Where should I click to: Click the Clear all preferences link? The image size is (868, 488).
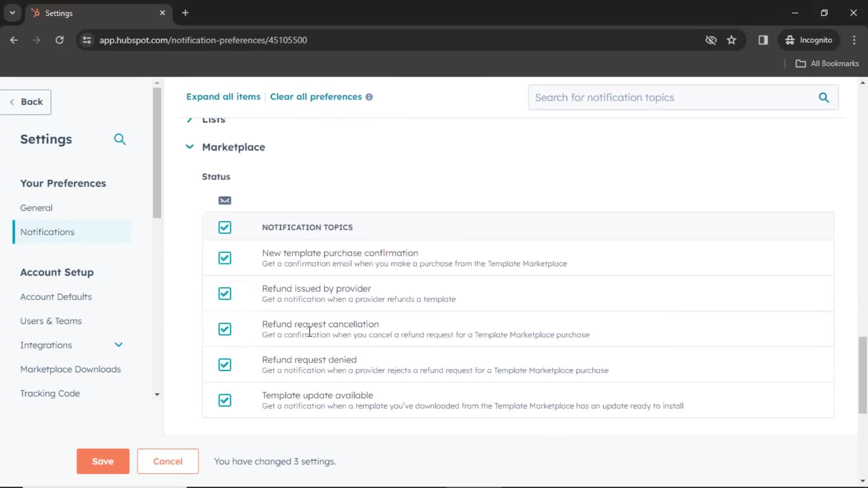316,96
